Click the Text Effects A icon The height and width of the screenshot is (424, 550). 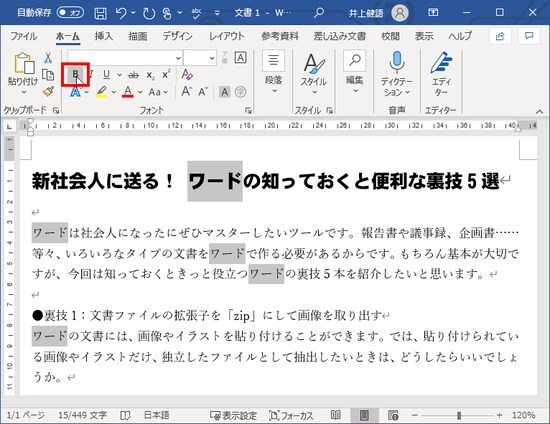pyautogui.click(x=75, y=92)
